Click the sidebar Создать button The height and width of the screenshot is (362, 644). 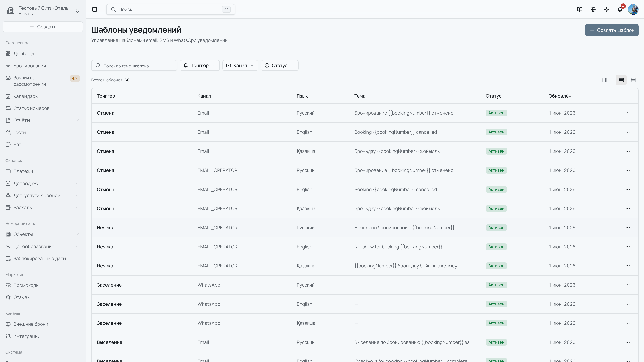[x=43, y=27]
